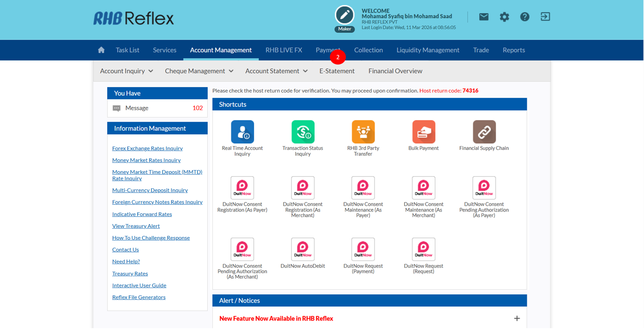Open the Account Statement dropdown menu

(x=276, y=71)
